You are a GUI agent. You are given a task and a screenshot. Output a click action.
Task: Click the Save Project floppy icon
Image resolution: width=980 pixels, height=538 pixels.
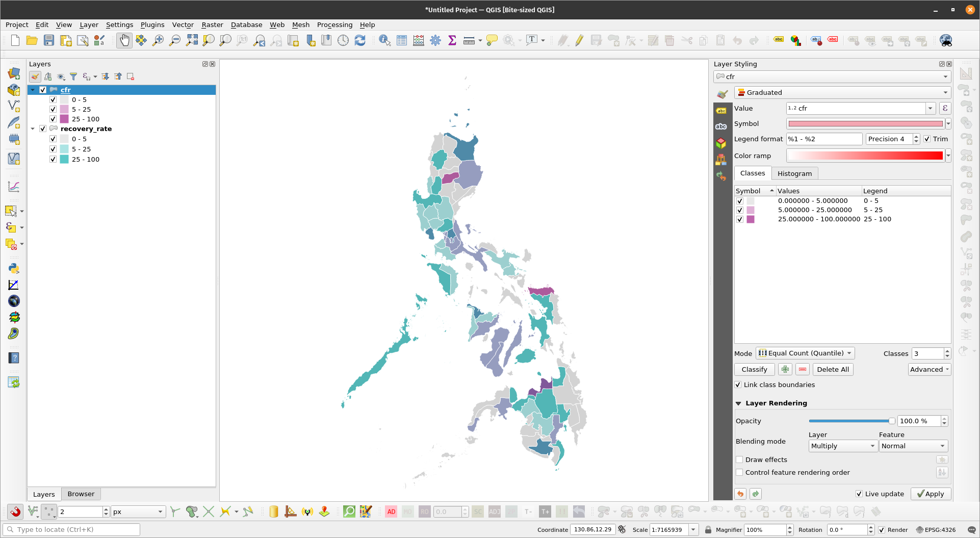click(49, 40)
